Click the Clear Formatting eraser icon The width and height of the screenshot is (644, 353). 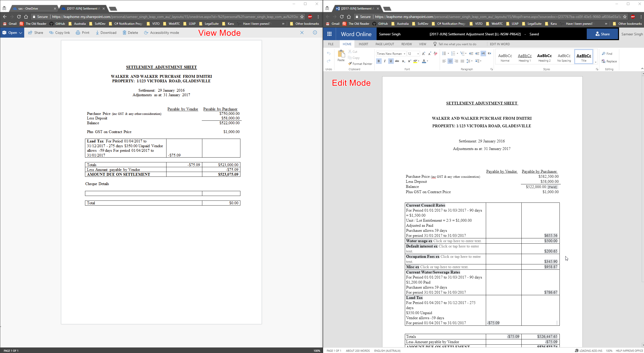436,54
